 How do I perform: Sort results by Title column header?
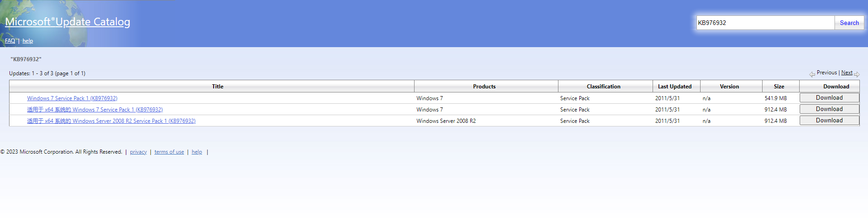tap(217, 87)
